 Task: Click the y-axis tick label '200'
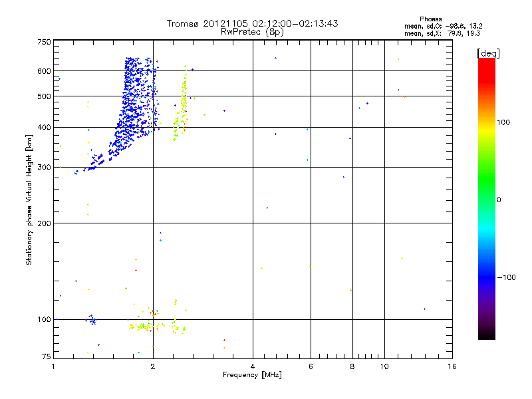point(44,223)
